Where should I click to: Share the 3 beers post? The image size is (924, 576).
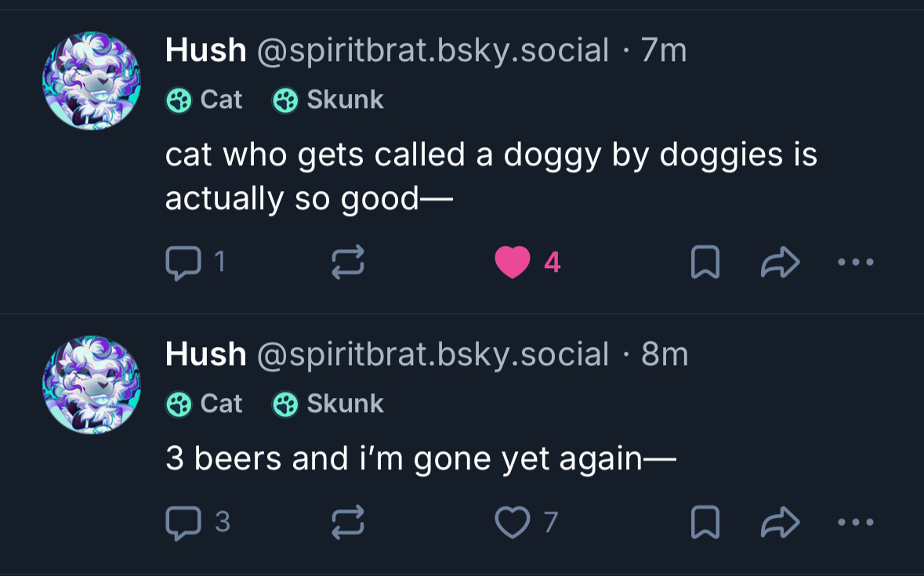[780, 523]
